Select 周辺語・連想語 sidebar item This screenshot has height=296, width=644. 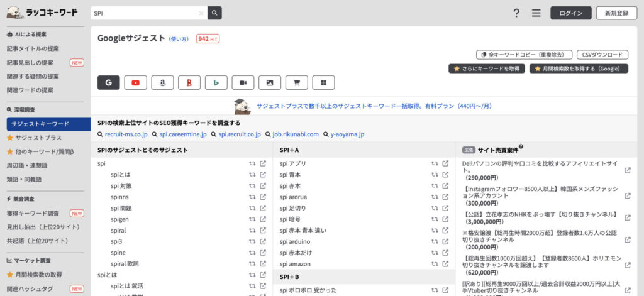27,165
